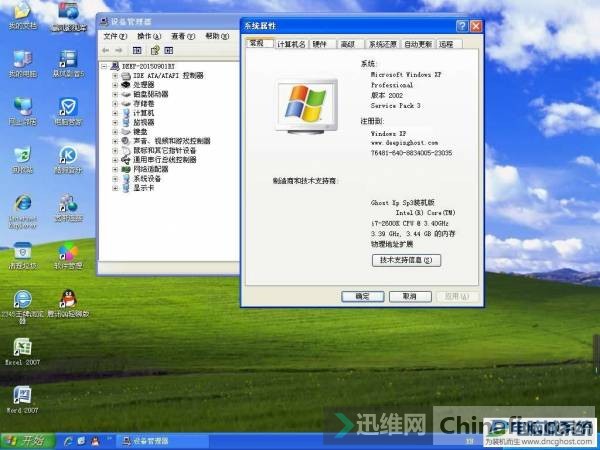The width and height of the screenshot is (600, 450).
Task: Open the 查看(V) menu in Device Manager
Action: (x=183, y=36)
